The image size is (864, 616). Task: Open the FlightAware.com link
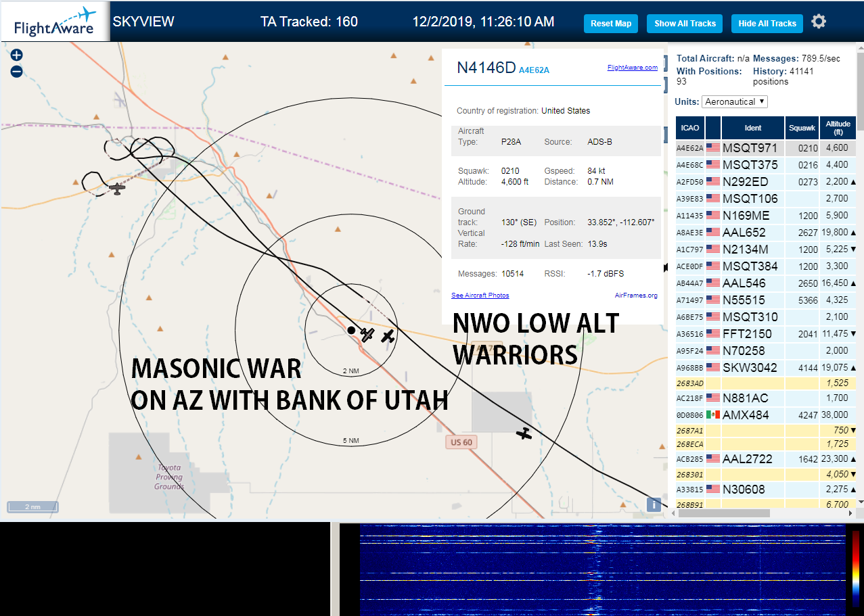tap(632, 68)
